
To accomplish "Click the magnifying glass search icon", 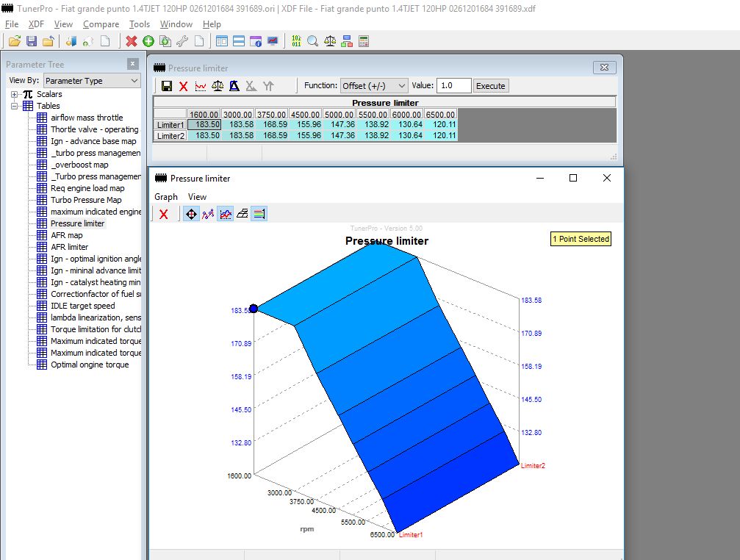I will click(x=313, y=41).
